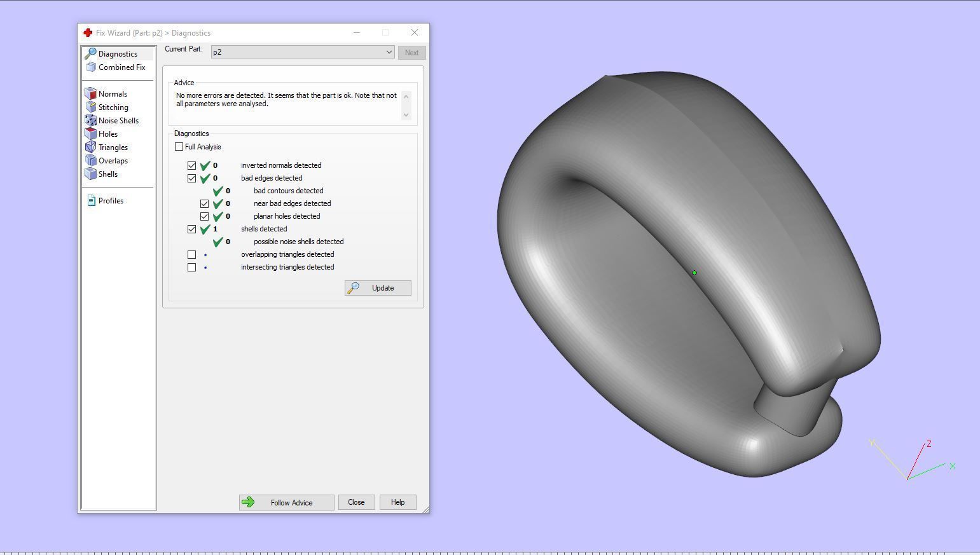Click the greyed-out Next button

click(x=412, y=53)
